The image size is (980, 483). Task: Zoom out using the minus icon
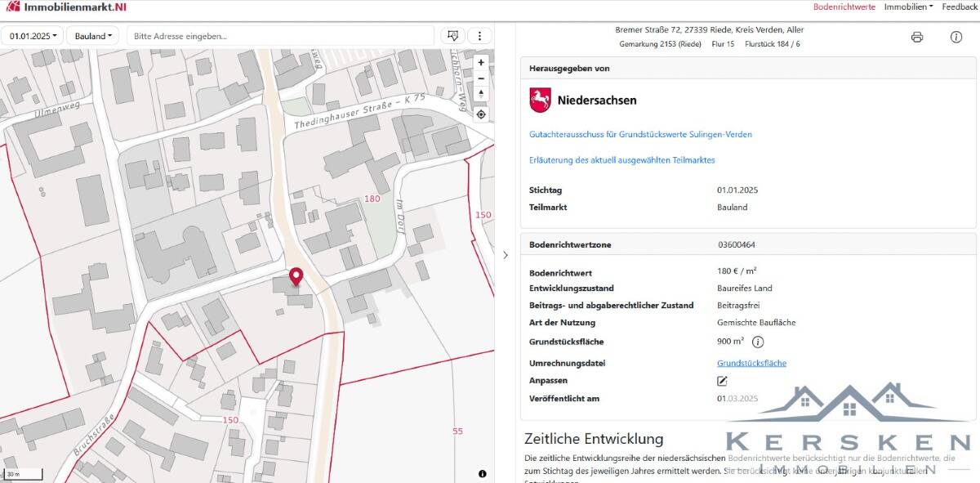click(x=481, y=78)
